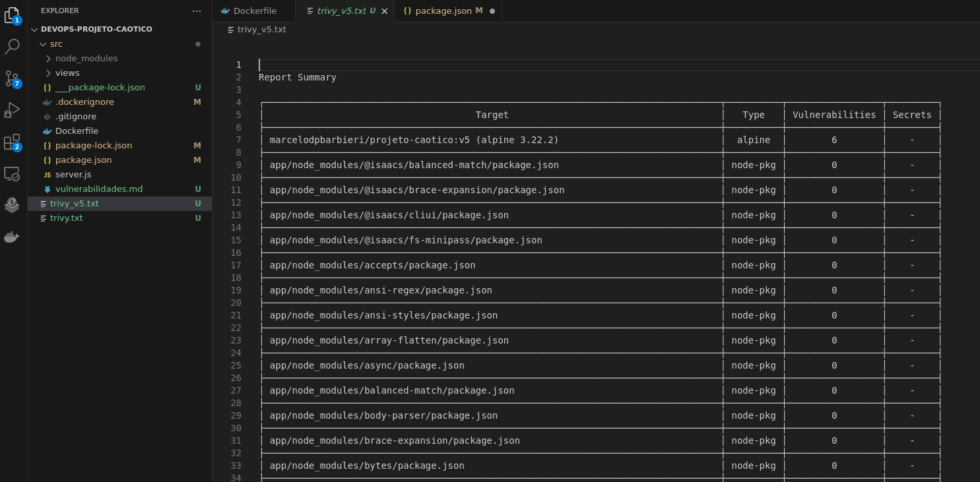This screenshot has height=482, width=980.
Task: Open the Docker view in activity bar
Action: click(x=12, y=237)
